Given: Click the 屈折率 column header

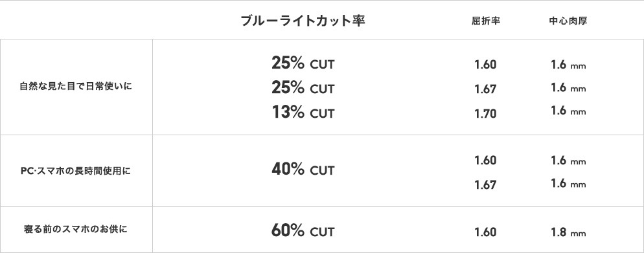Looking at the screenshot, I should click(485, 21).
